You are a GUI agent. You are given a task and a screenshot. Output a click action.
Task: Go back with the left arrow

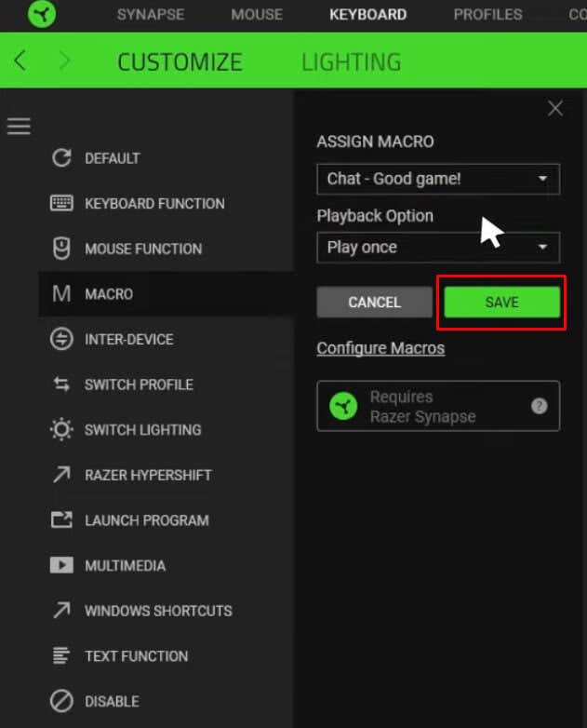pos(20,61)
